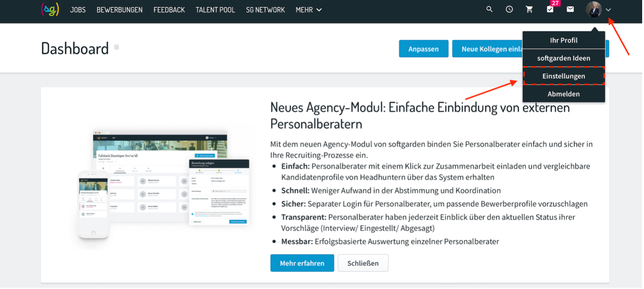Click the bold word Schnell:
This screenshot has height=289, width=644.
tap(296, 191)
